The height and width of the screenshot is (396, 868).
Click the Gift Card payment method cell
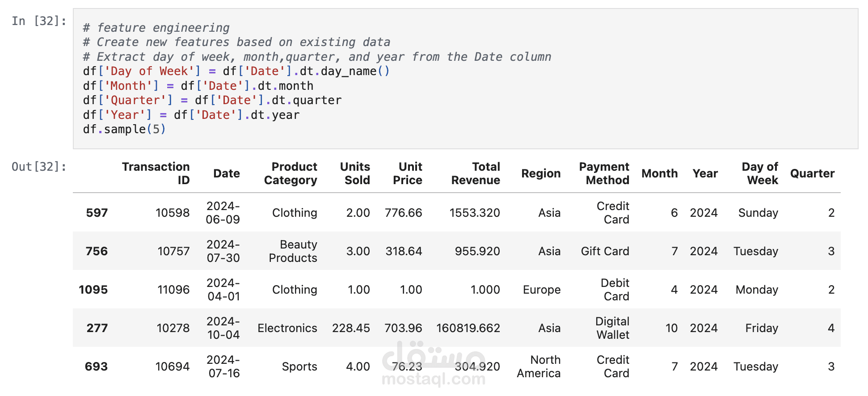[x=605, y=251]
